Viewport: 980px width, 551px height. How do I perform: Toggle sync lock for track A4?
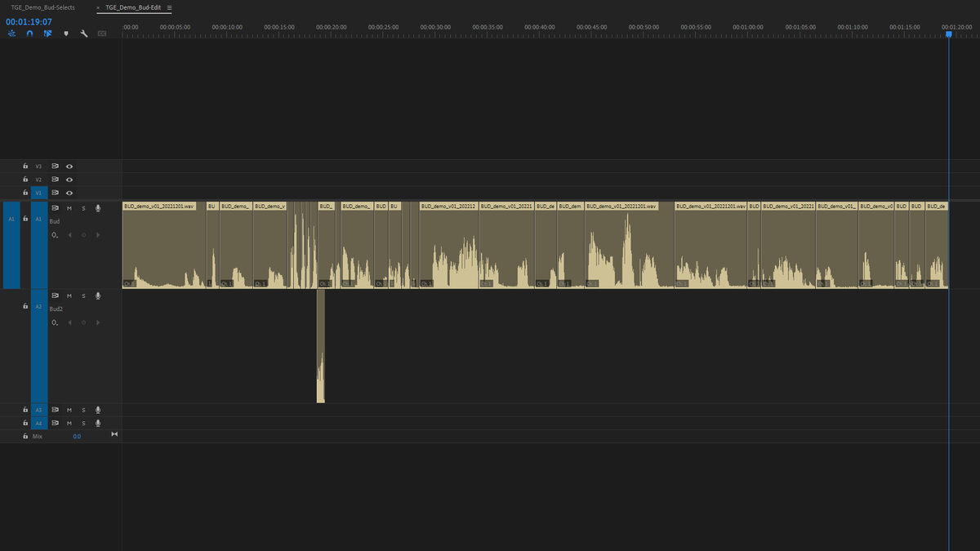pyautogui.click(x=56, y=423)
